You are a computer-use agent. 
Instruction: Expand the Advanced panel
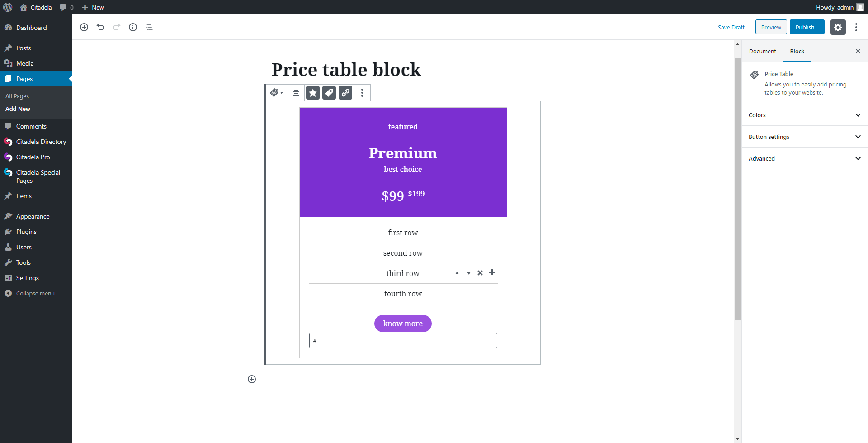[805, 158]
